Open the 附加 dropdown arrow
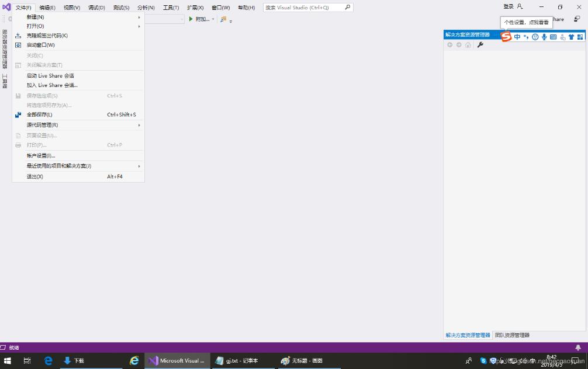This screenshot has height=369, width=588. coord(213,19)
